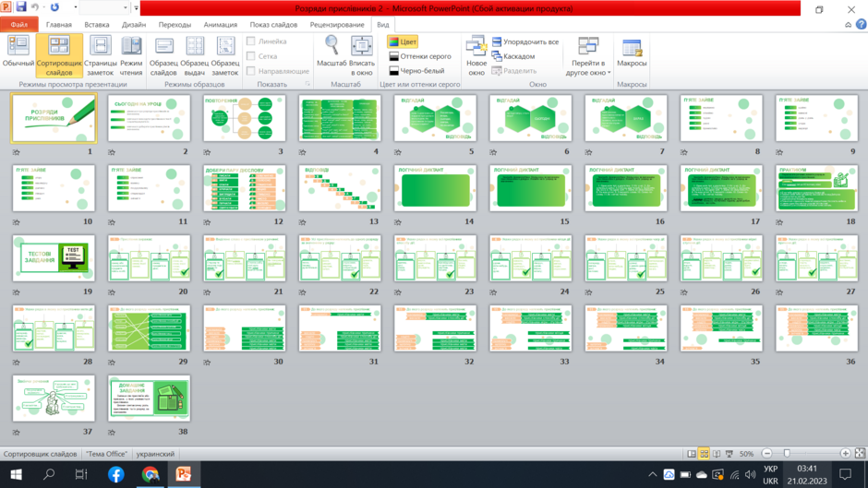
Task: Click the animation star under slide 2
Action: [x=112, y=152]
